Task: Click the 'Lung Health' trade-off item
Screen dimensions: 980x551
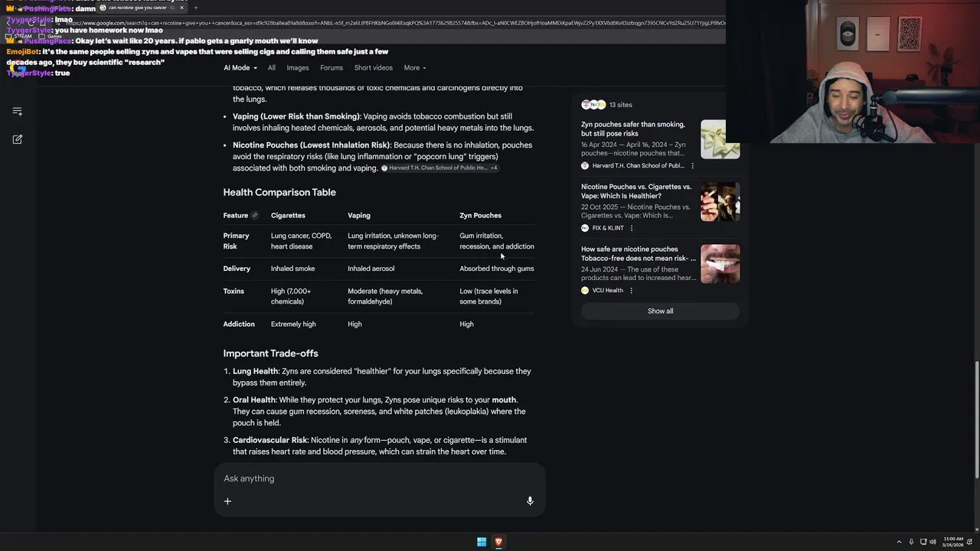Action: pyautogui.click(x=383, y=377)
